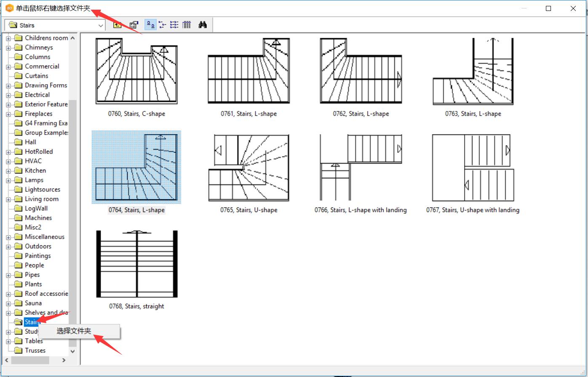Expand the Drawing Forms folder node

tap(8, 86)
